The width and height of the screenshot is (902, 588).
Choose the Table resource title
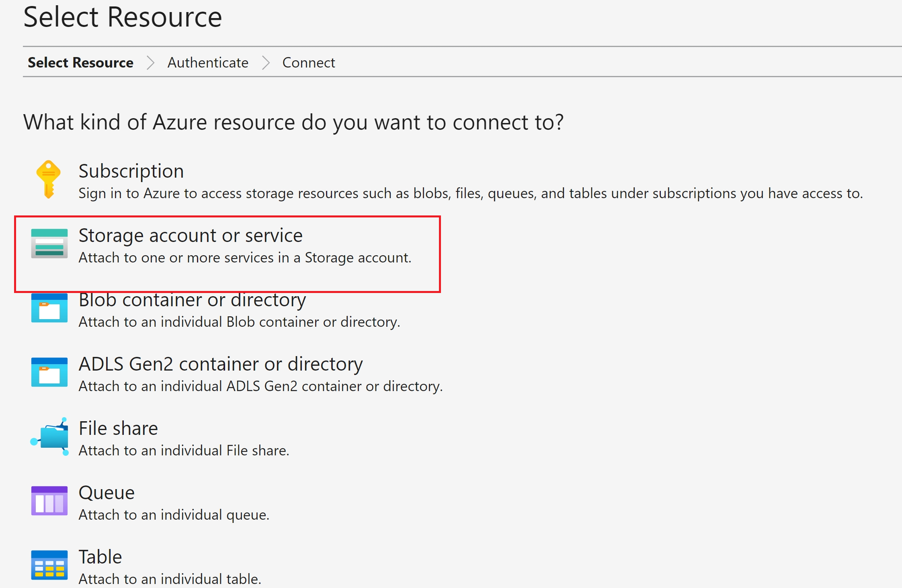pyautogui.click(x=100, y=557)
